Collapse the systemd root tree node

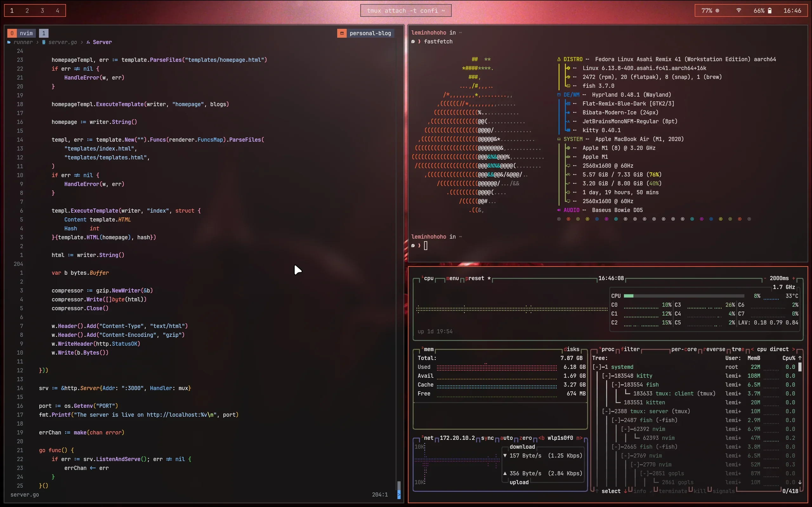pyautogui.click(x=597, y=367)
